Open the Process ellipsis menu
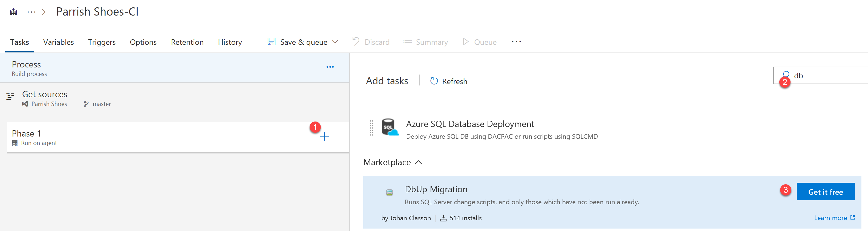Image resolution: width=868 pixels, height=231 pixels. (x=330, y=67)
